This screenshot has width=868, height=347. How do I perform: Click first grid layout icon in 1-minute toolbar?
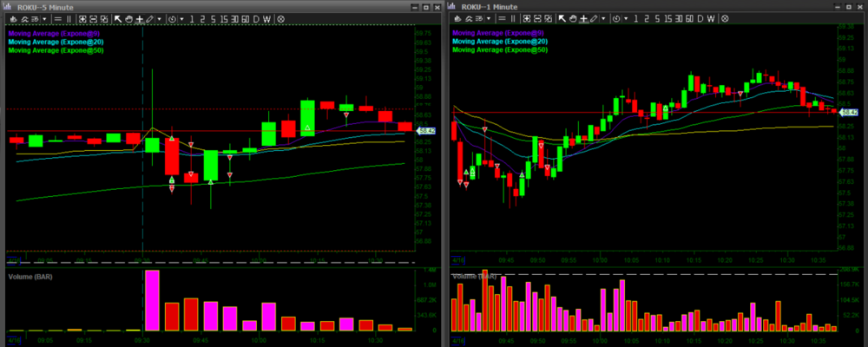(x=525, y=19)
